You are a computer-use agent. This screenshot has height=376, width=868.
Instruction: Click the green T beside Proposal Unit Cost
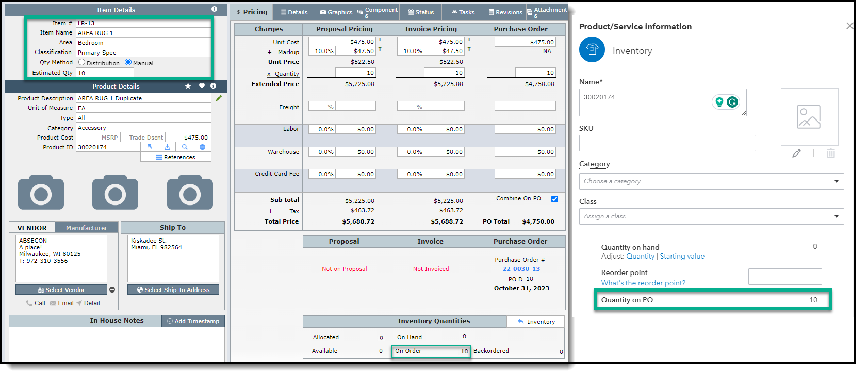pyautogui.click(x=380, y=40)
